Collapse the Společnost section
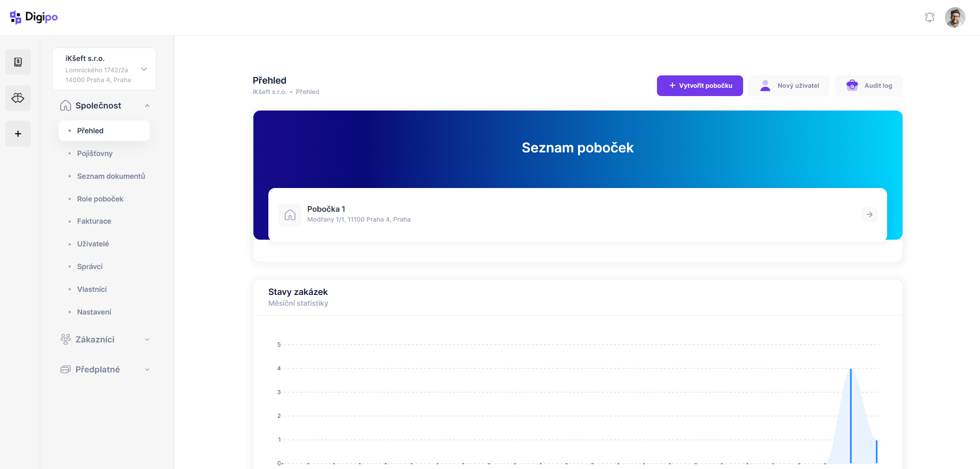The image size is (980, 469). [x=147, y=106]
